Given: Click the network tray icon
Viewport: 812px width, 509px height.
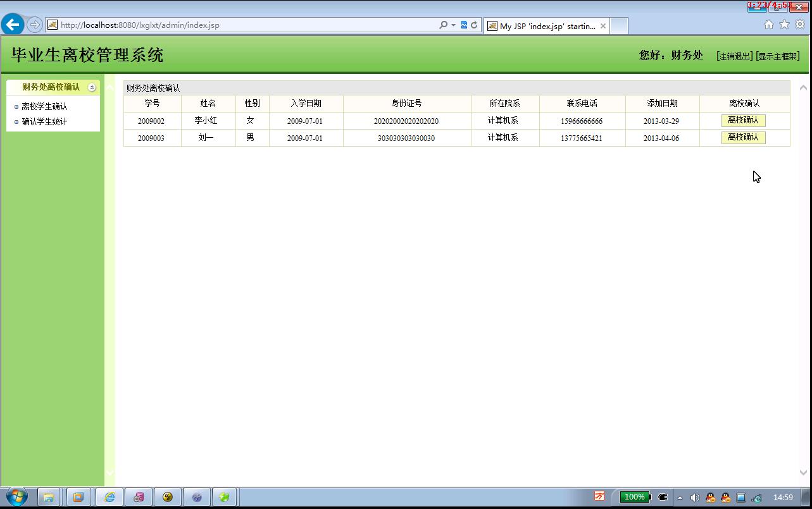Looking at the screenshot, I should [x=756, y=498].
